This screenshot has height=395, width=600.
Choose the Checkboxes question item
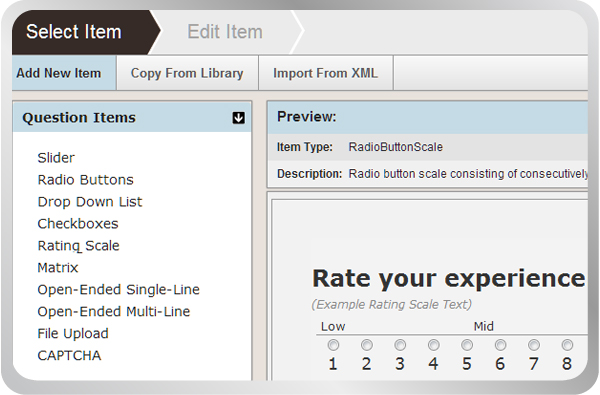point(78,224)
